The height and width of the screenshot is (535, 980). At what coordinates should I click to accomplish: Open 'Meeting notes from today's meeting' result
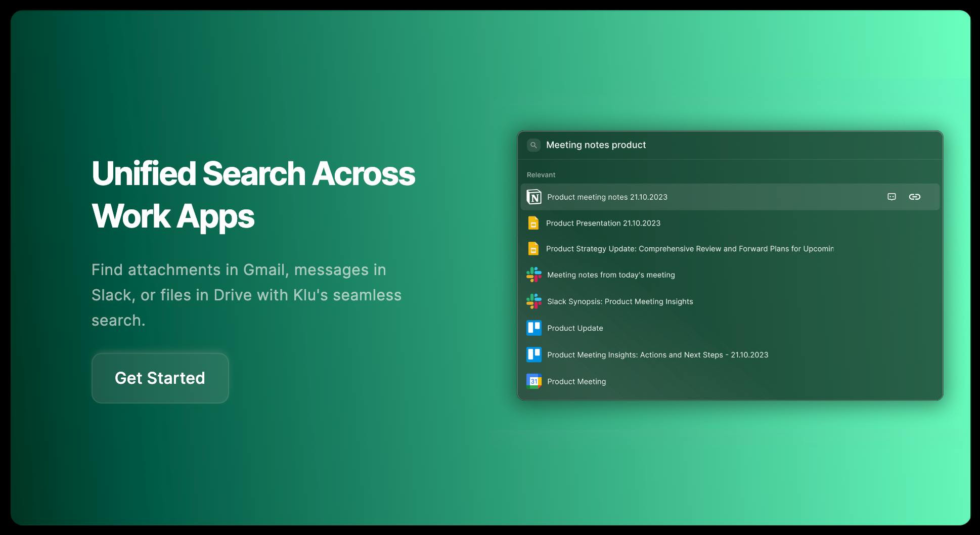(611, 275)
